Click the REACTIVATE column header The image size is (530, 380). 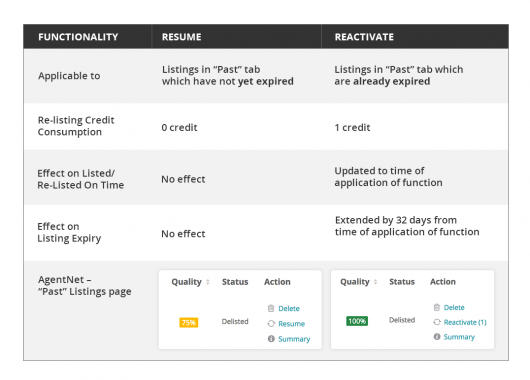click(364, 37)
